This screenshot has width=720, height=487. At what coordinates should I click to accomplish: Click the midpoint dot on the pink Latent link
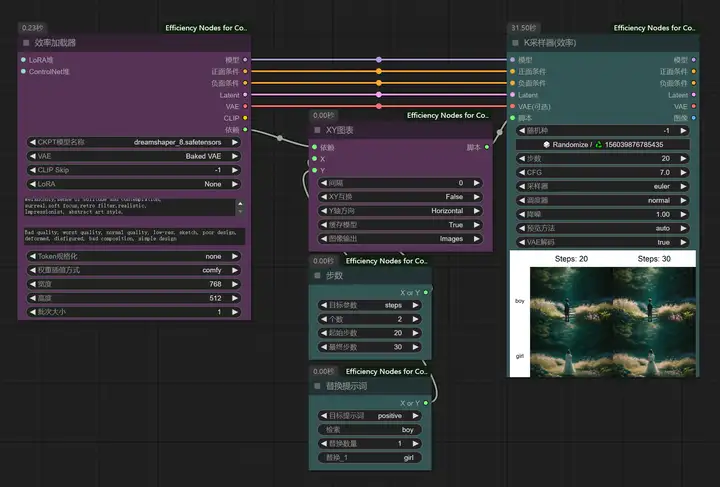pos(379,95)
